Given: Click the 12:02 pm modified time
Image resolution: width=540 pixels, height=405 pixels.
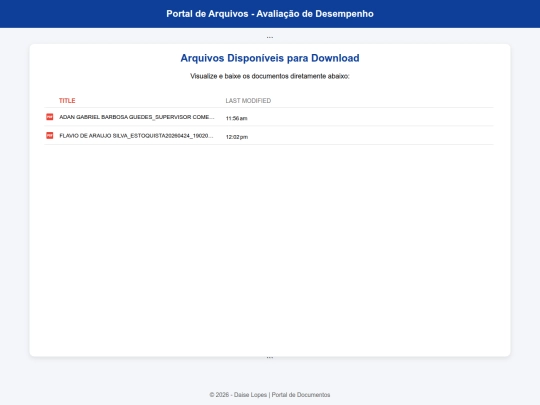Looking at the screenshot, I should 237,137.
